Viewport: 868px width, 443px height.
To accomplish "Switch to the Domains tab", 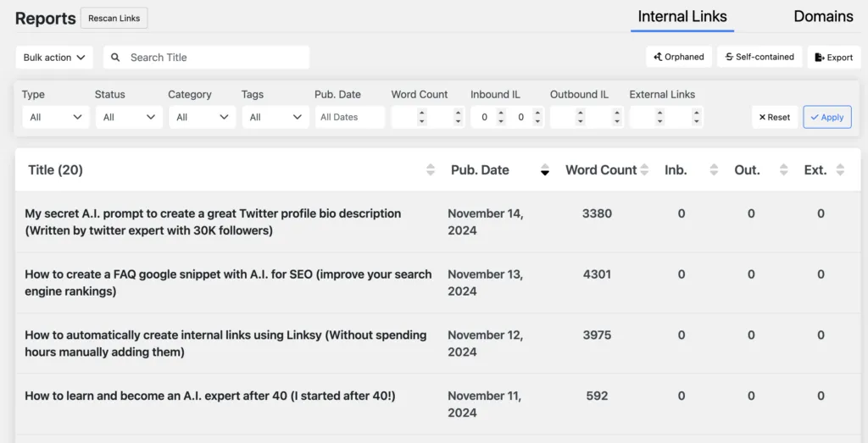I will click(823, 16).
